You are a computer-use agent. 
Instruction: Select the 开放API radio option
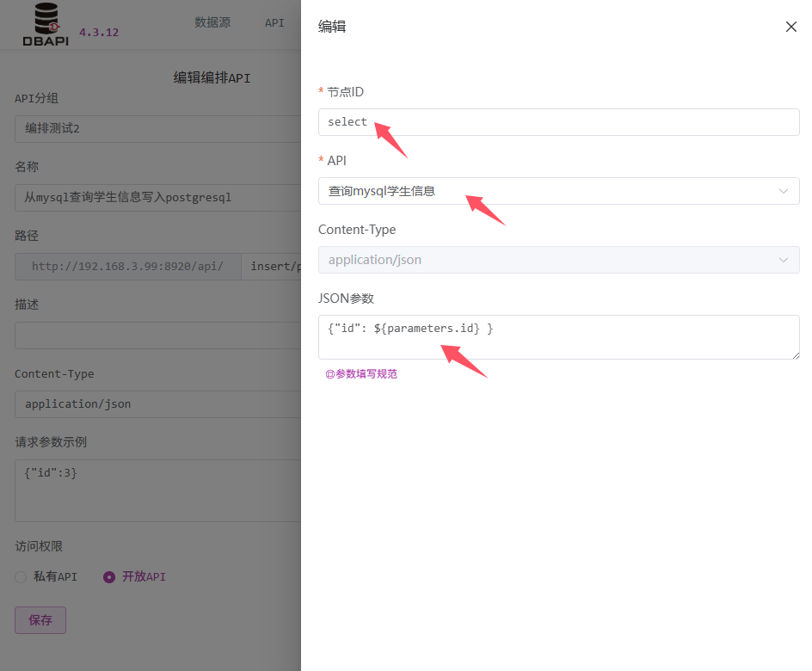pyautogui.click(x=109, y=577)
